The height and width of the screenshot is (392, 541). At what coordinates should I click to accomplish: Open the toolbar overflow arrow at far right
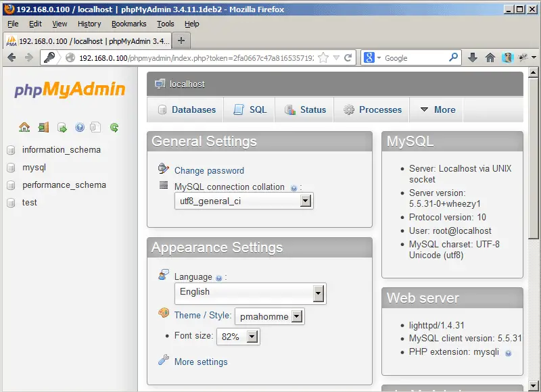tap(534, 57)
